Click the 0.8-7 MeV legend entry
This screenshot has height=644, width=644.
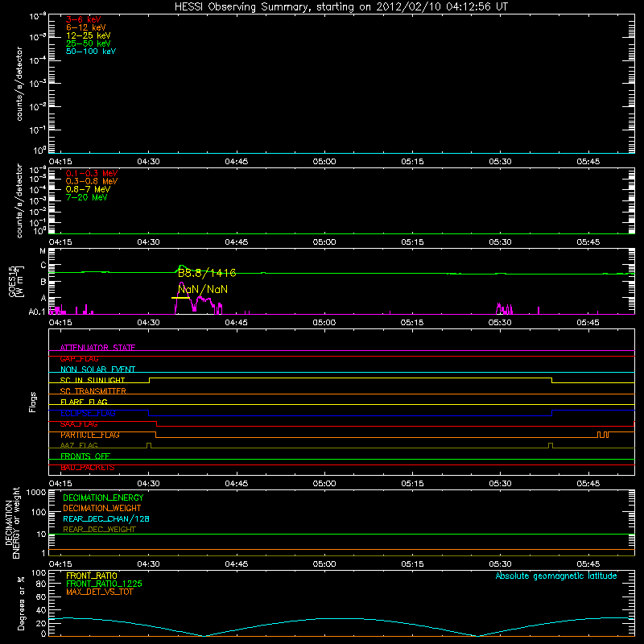tap(89, 189)
